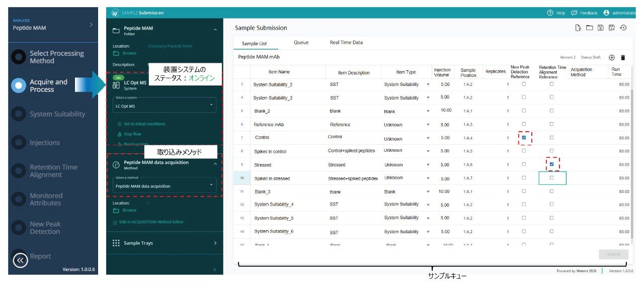This screenshot has height=285, width=644.
Task: Open Help via question mark icon
Action: click(x=550, y=13)
